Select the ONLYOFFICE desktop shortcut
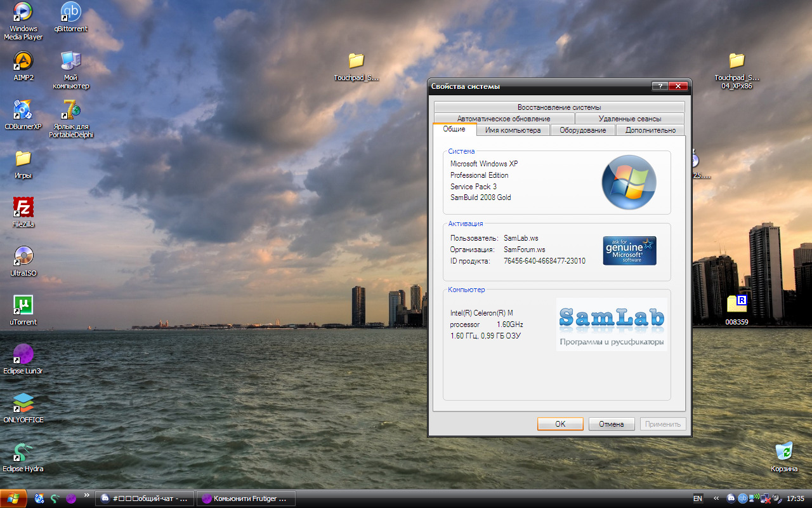812x508 pixels. (23, 403)
